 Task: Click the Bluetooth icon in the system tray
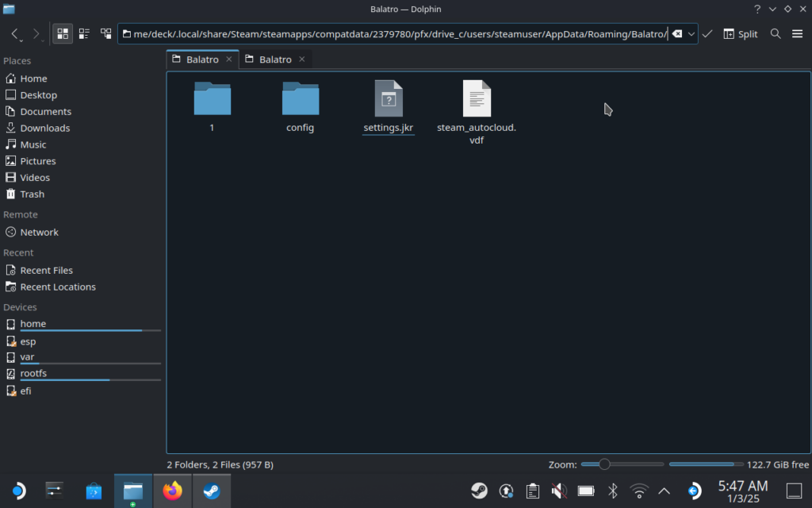(612, 491)
